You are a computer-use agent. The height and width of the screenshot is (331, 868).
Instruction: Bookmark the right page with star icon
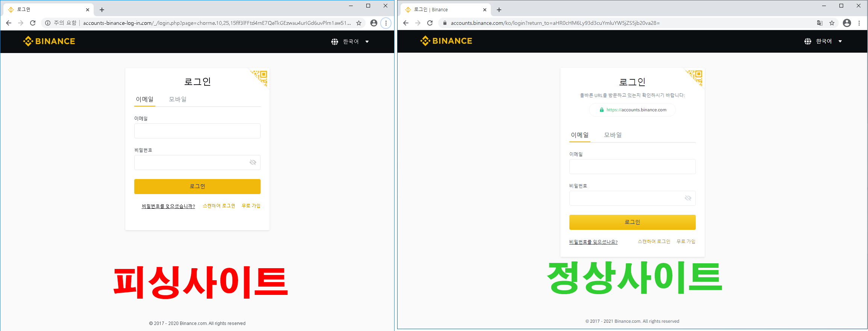click(x=832, y=23)
